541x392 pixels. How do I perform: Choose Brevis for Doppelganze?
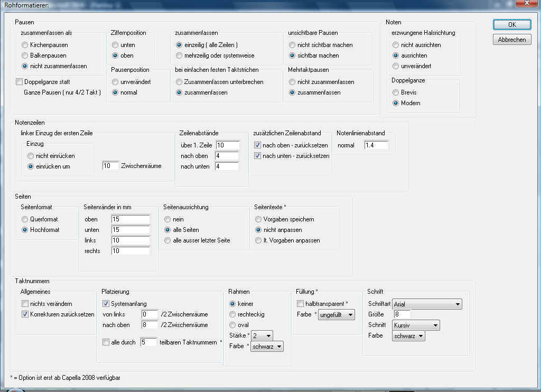pyautogui.click(x=396, y=92)
